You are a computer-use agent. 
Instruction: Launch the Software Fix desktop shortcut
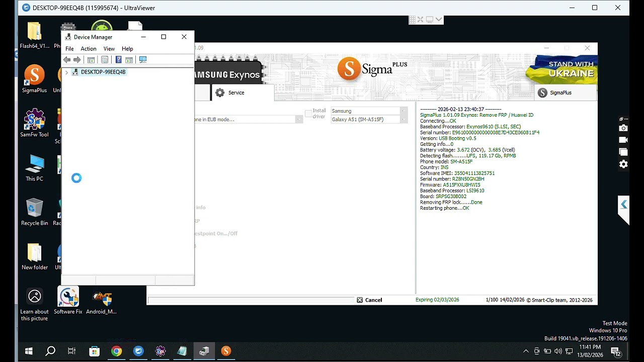point(68,301)
